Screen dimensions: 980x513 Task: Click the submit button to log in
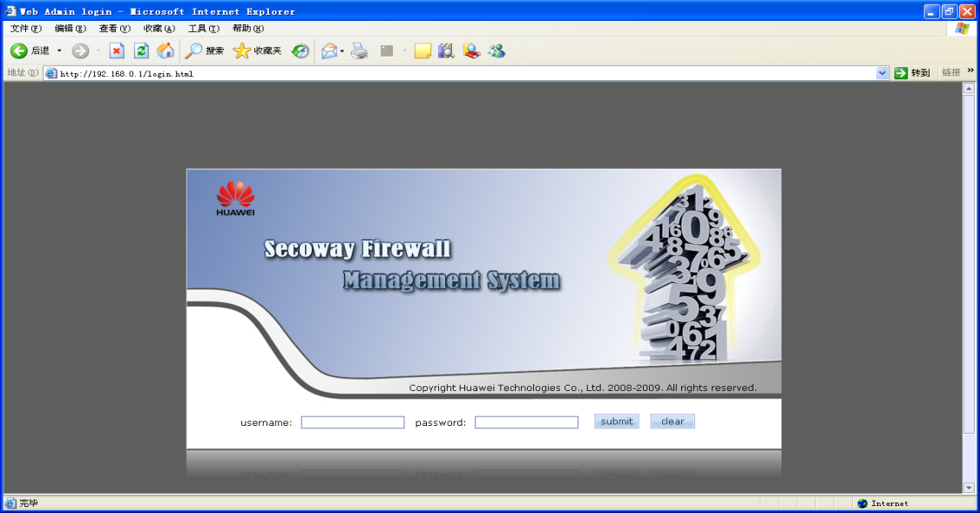(x=616, y=422)
